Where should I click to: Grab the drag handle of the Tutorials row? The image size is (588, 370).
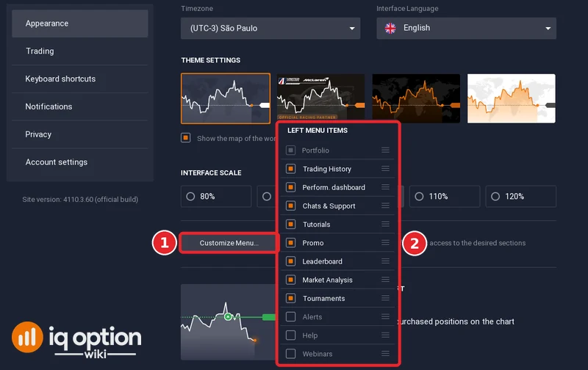click(385, 224)
